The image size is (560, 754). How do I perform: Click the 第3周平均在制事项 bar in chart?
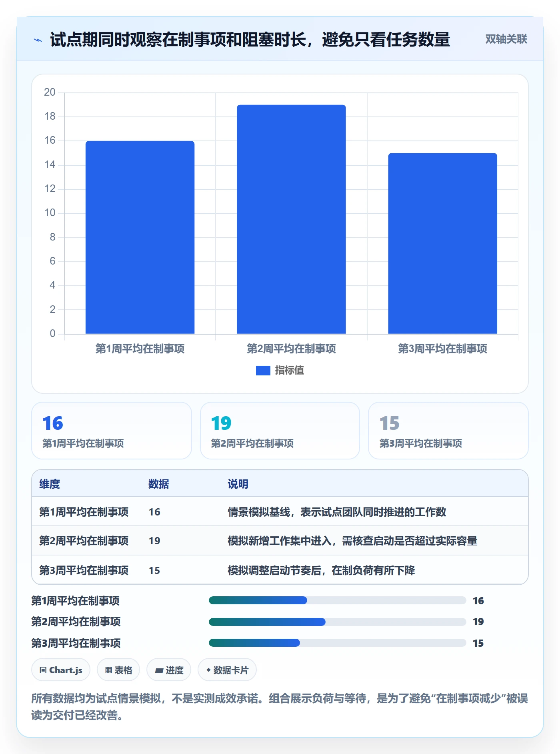(x=442, y=243)
